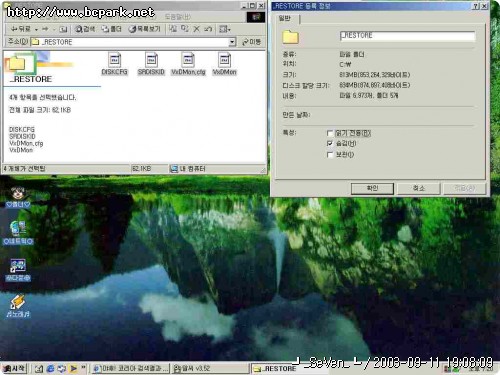Go back with the 뒤로 arrow button
500x375 pixels.
click(x=21, y=29)
